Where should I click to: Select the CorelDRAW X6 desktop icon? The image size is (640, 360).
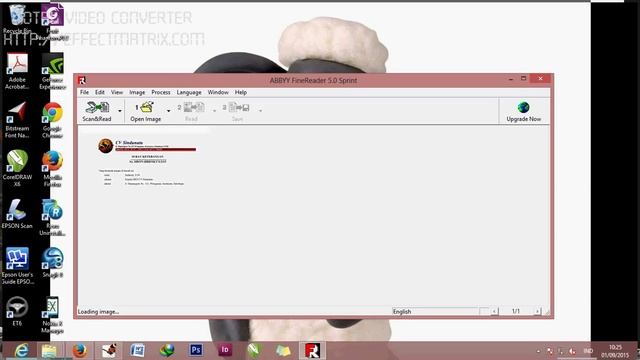tap(17, 168)
